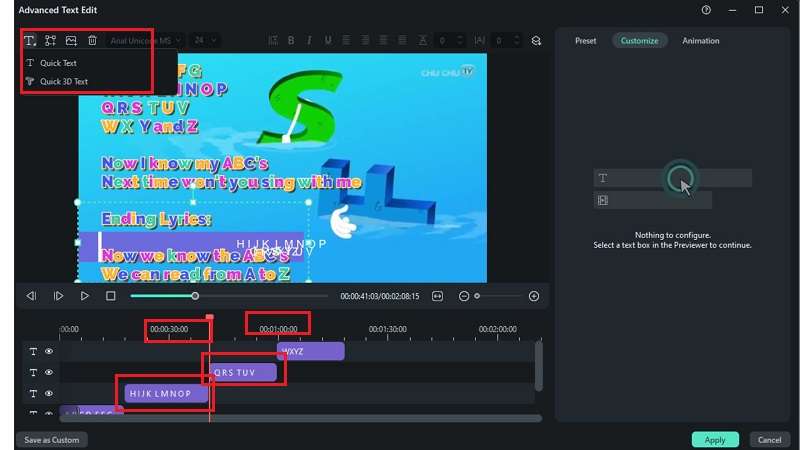
Task: Click the 'Ending Lyrics:' text in preview
Action: pos(156,219)
